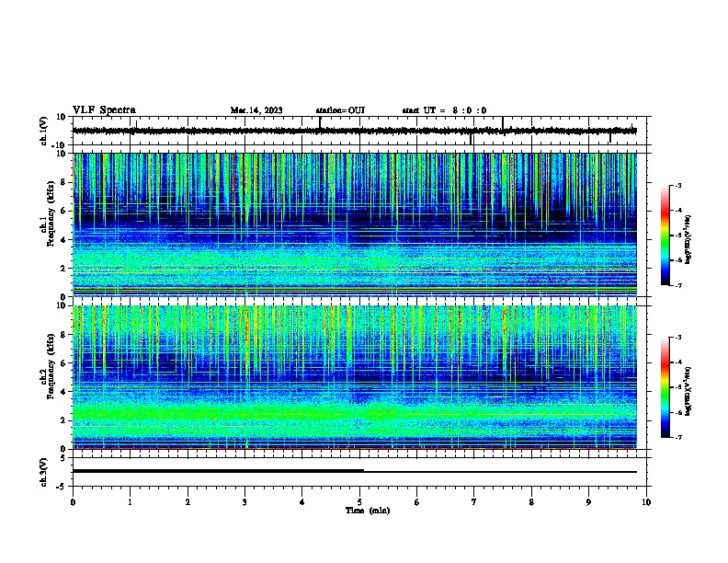Click the ch.2 "Frequency (kHz)" axis label
This screenshot has height=563, width=728.
51,366
